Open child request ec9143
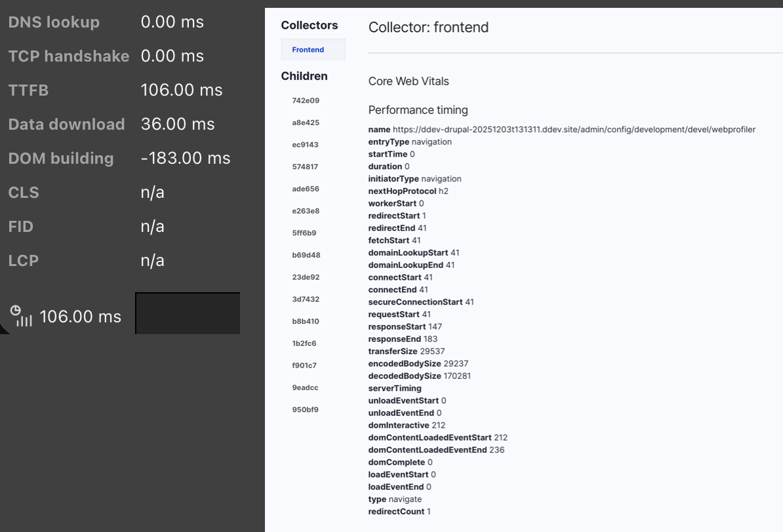 [x=305, y=145]
